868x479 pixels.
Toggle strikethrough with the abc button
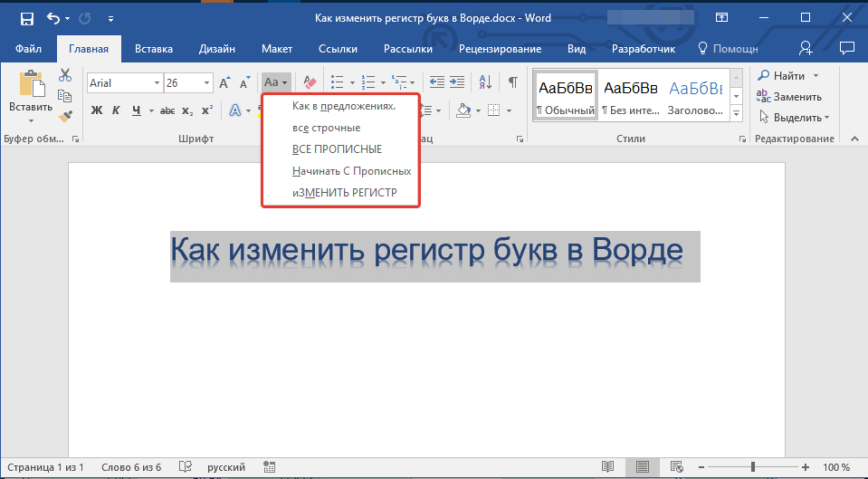coord(167,110)
